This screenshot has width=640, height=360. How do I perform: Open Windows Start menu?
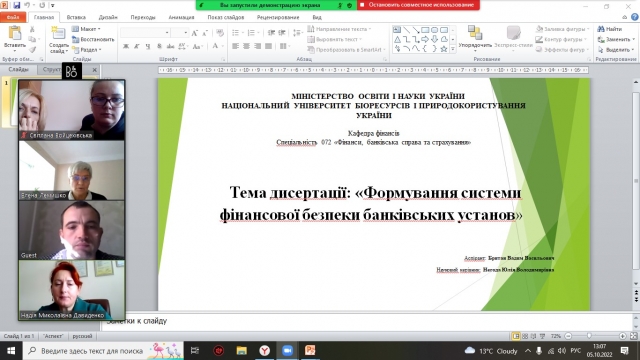pos(11,351)
